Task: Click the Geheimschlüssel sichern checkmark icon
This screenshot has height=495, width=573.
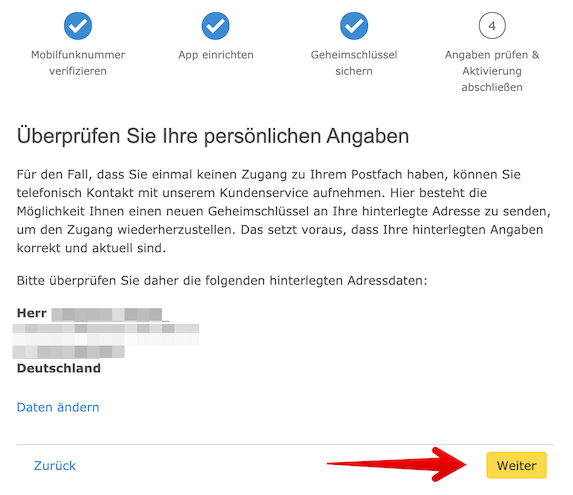Action: pyautogui.click(x=354, y=26)
